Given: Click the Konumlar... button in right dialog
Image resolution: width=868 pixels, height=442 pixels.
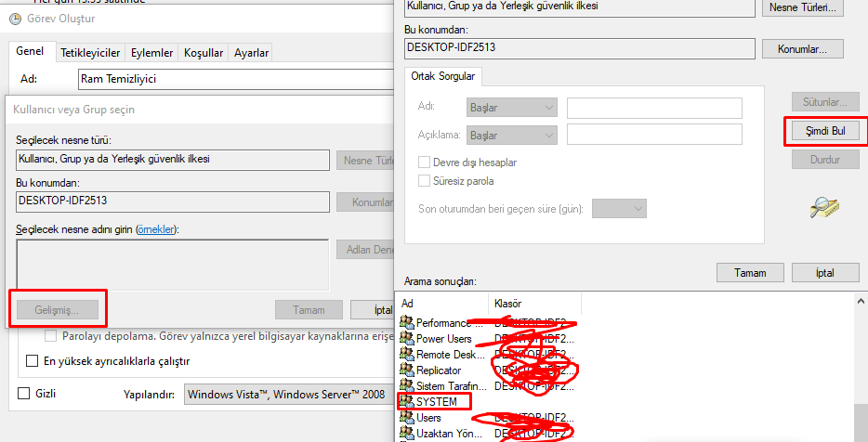Looking at the screenshot, I should point(803,48).
